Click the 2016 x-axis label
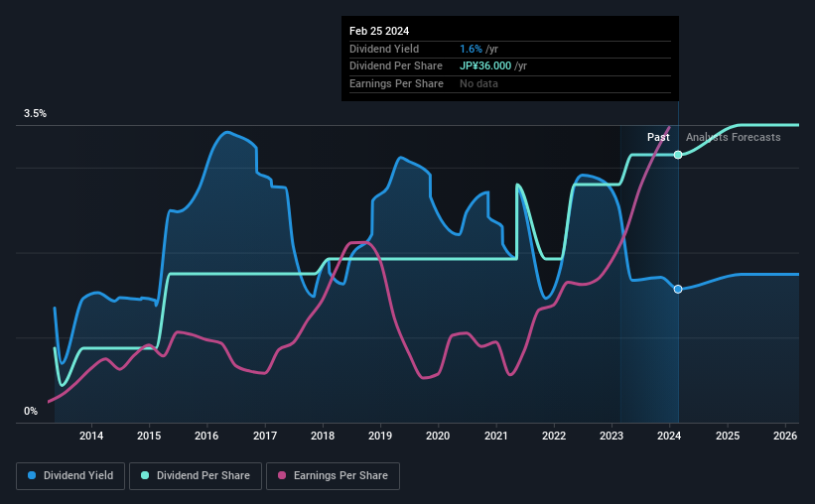Image resolution: width=815 pixels, height=504 pixels. (x=206, y=436)
